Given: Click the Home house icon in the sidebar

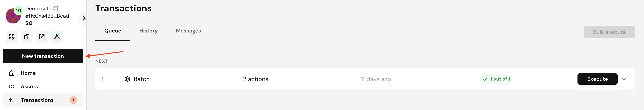Looking at the screenshot, I should pyautogui.click(x=11, y=73).
